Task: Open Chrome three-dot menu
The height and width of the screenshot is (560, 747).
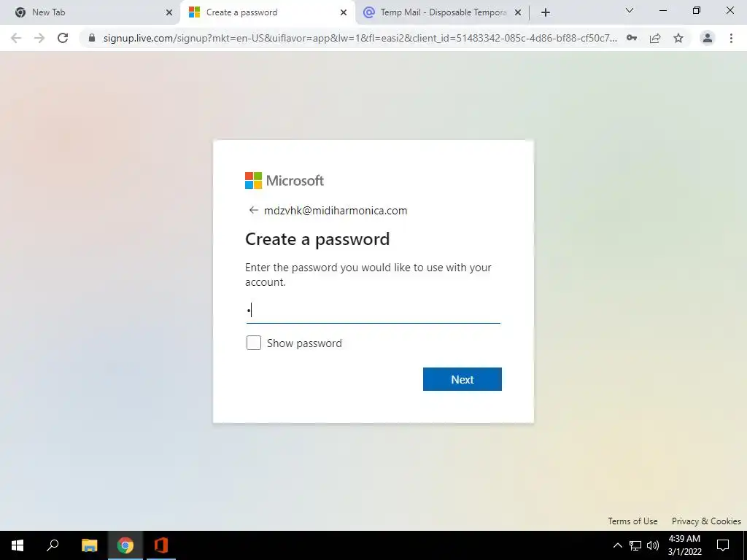Action: pos(731,38)
